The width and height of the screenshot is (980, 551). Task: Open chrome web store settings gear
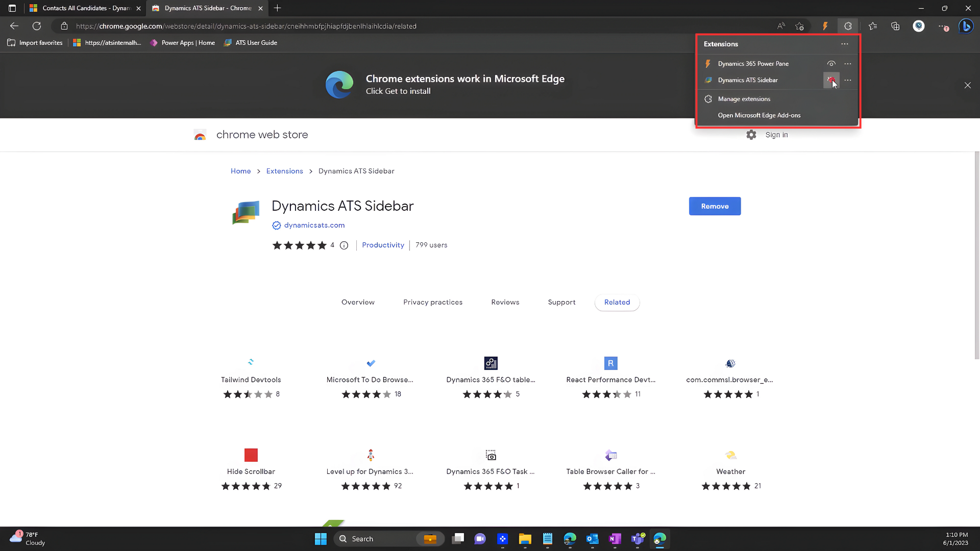pos(751,135)
